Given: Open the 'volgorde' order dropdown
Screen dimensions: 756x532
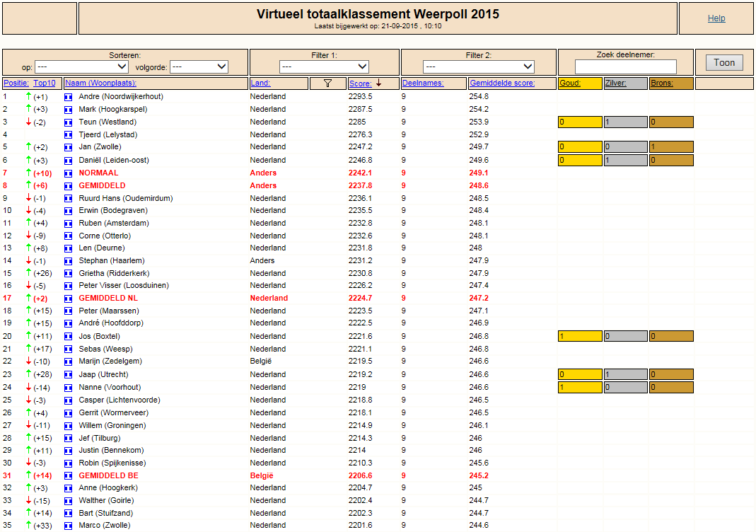Looking at the screenshot, I should click(199, 66).
